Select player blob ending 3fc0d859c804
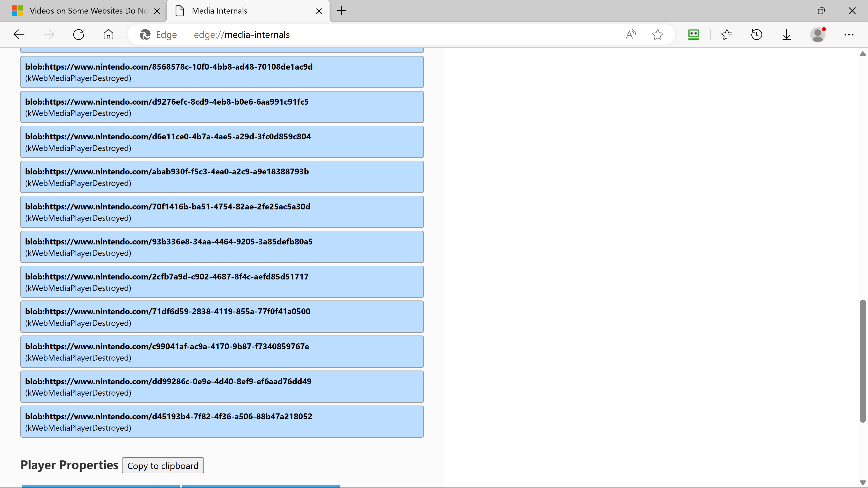This screenshot has width=868, height=488. click(x=222, y=142)
